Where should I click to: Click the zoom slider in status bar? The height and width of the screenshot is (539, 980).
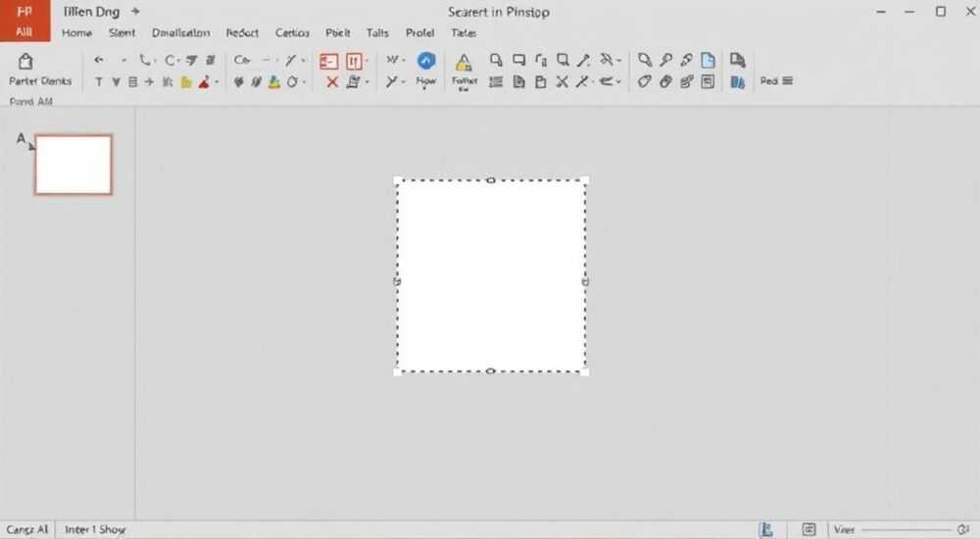click(907, 529)
